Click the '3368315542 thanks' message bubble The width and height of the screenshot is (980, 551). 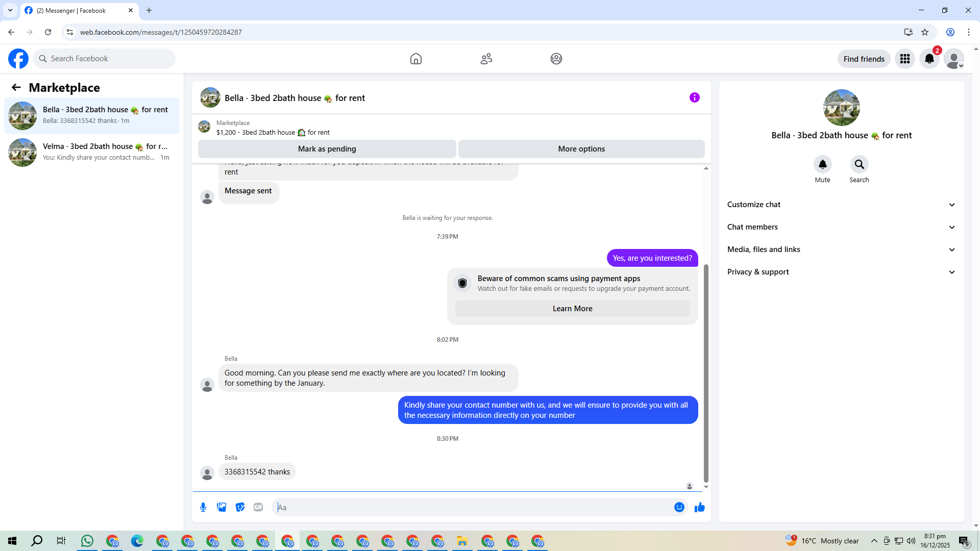(257, 472)
